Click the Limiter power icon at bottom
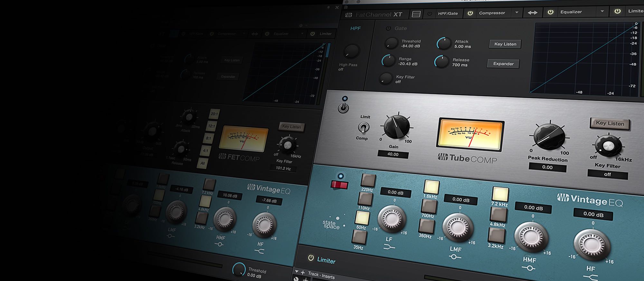Screen dimensions: 644x281 pyautogui.click(x=311, y=258)
